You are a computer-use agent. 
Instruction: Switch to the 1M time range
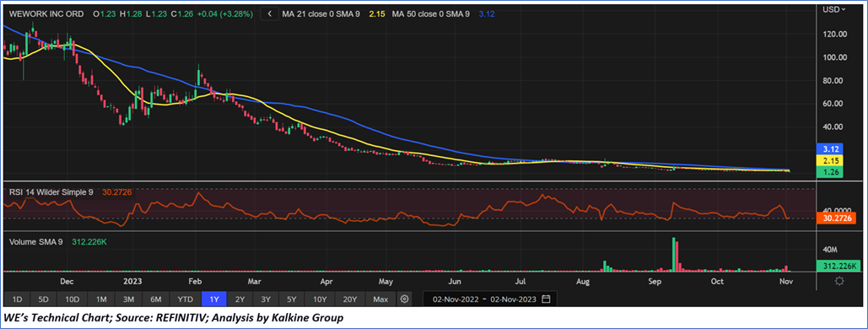pos(101,299)
